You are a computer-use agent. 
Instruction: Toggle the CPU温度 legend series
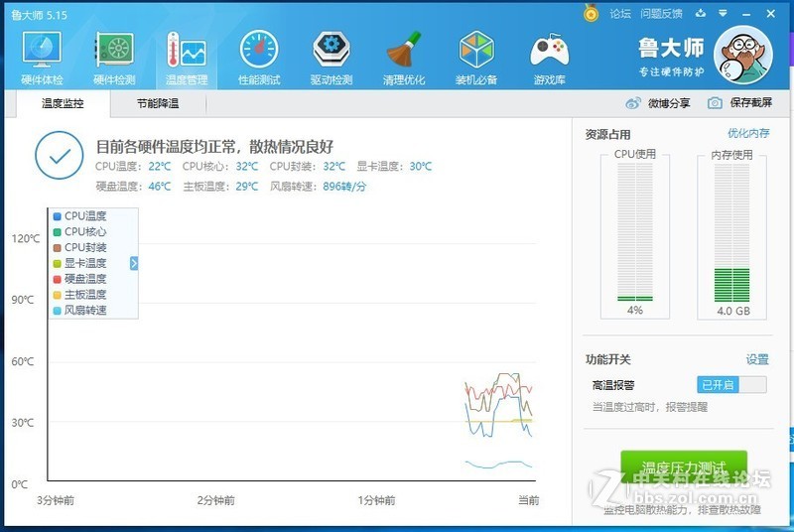(80, 216)
